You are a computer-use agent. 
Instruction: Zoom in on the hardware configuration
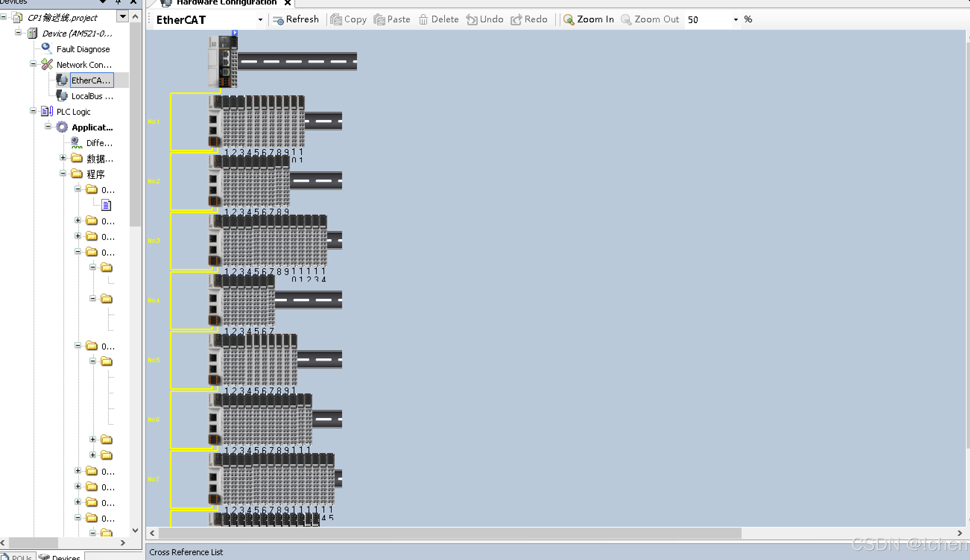coord(588,20)
